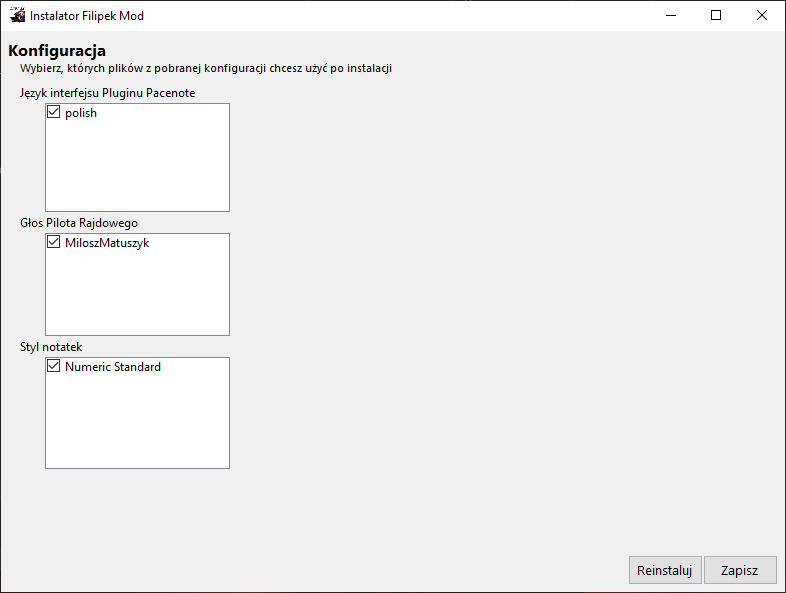Minimize the installer window
The image size is (786, 593).
[670, 16]
